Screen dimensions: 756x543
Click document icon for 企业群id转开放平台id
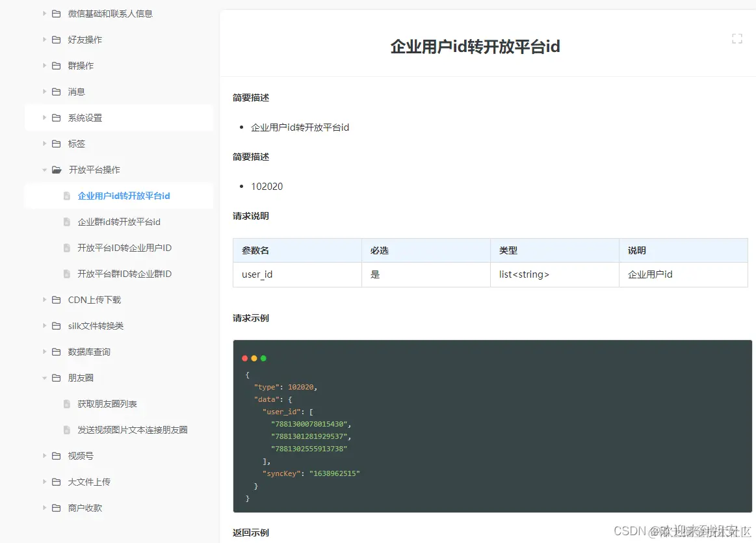coord(67,222)
